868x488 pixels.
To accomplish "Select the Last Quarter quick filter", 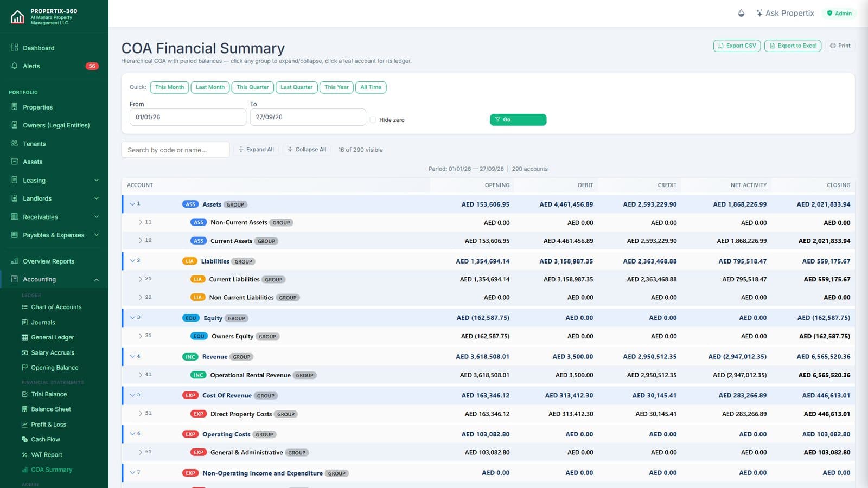I will (296, 87).
